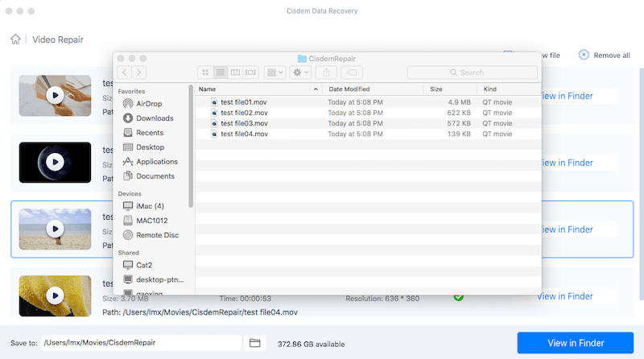644x359 pixels.
Task: Click View in Finder link for beach video
Action: pos(568,229)
